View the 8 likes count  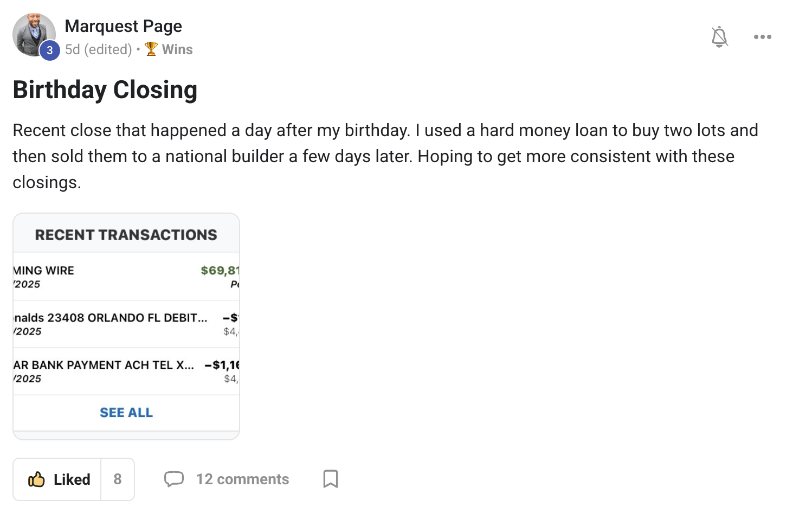pyautogui.click(x=118, y=479)
